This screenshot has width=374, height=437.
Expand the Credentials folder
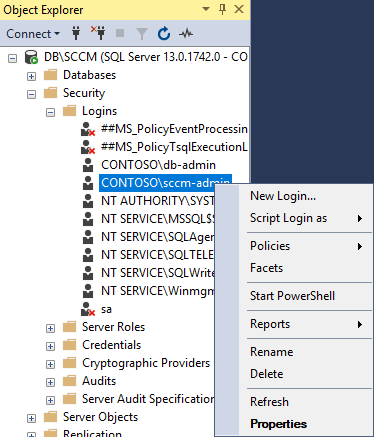click(x=50, y=346)
